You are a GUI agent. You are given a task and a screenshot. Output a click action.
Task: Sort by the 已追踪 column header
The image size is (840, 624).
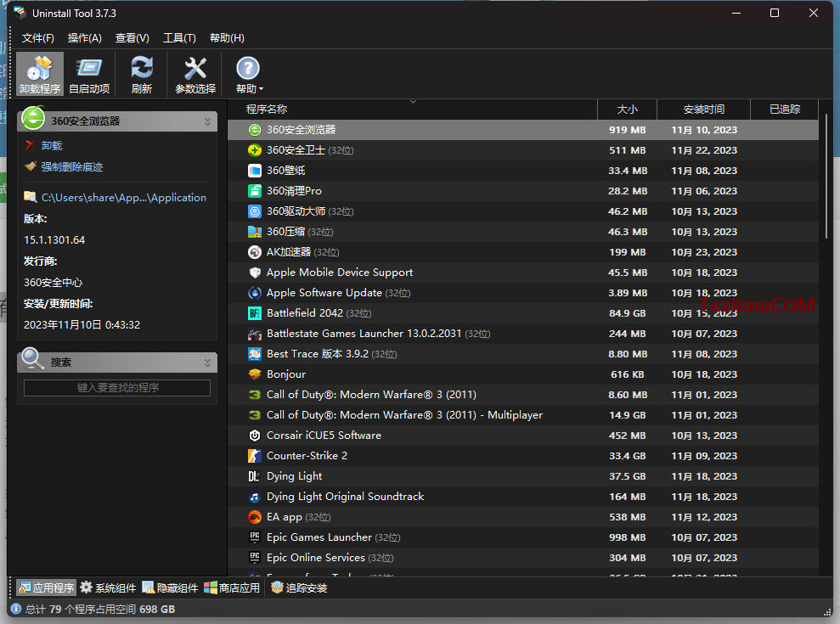785,110
